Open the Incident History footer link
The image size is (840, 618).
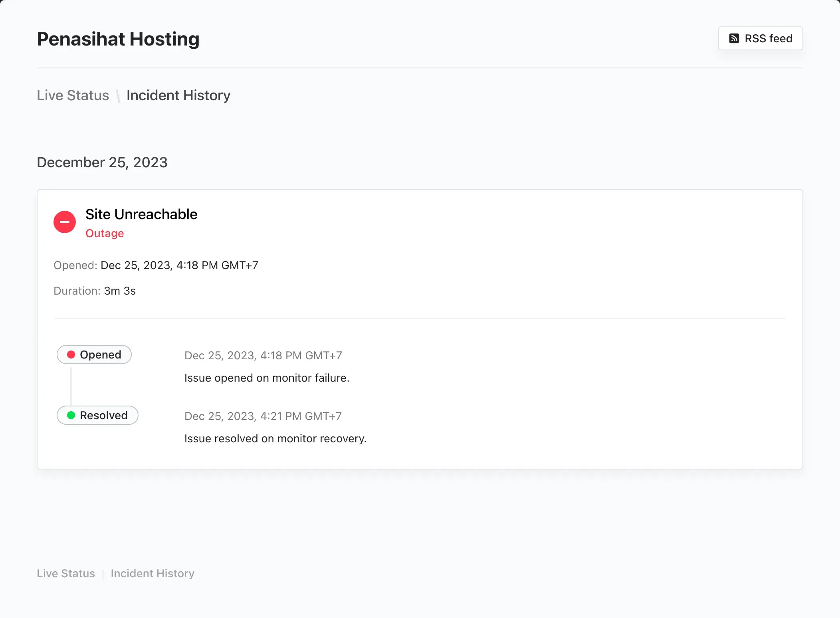pos(153,573)
